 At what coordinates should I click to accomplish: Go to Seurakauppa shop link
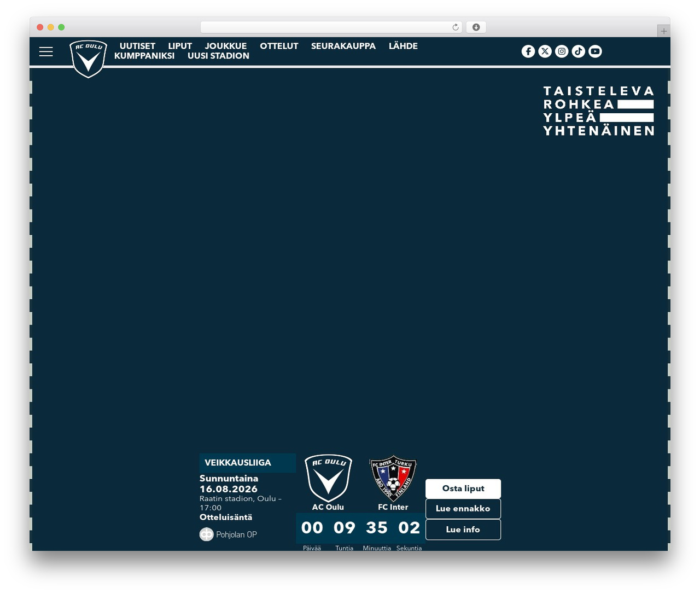(343, 46)
